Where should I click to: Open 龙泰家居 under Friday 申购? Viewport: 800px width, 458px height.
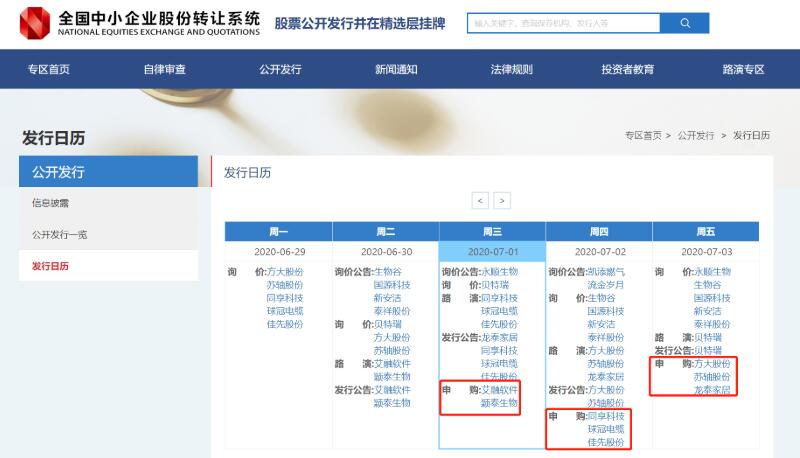point(712,390)
